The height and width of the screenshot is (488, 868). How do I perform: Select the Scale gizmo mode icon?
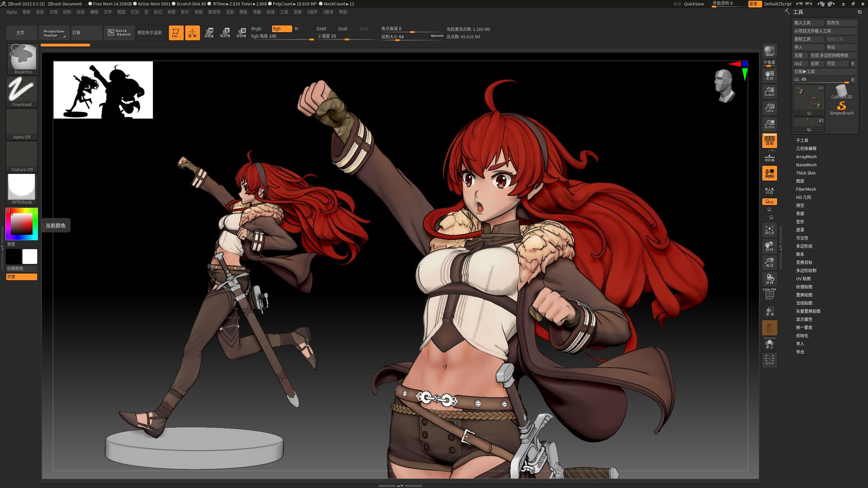225,33
